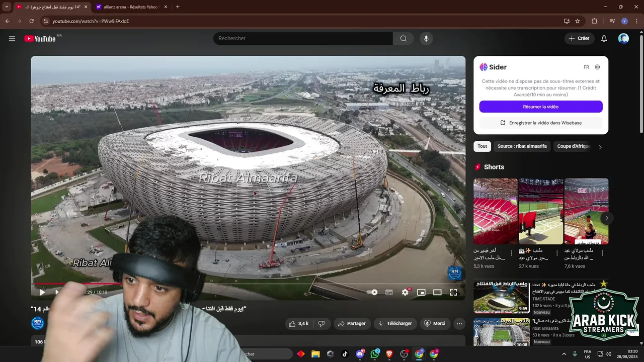This screenshot has width=644, height=362.
Task: Open options for the 27 k vues Short
Action: point(557,253)
